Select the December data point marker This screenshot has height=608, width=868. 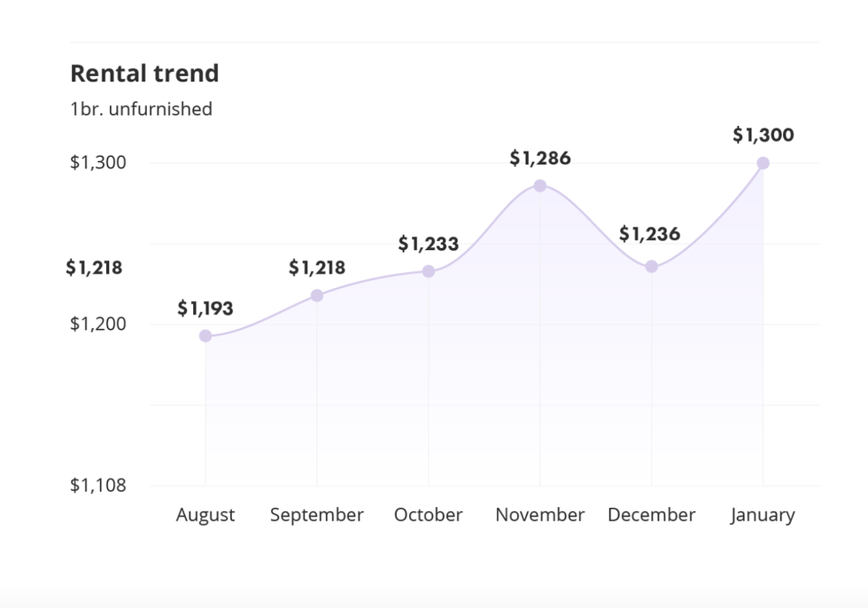click(652, 267)
